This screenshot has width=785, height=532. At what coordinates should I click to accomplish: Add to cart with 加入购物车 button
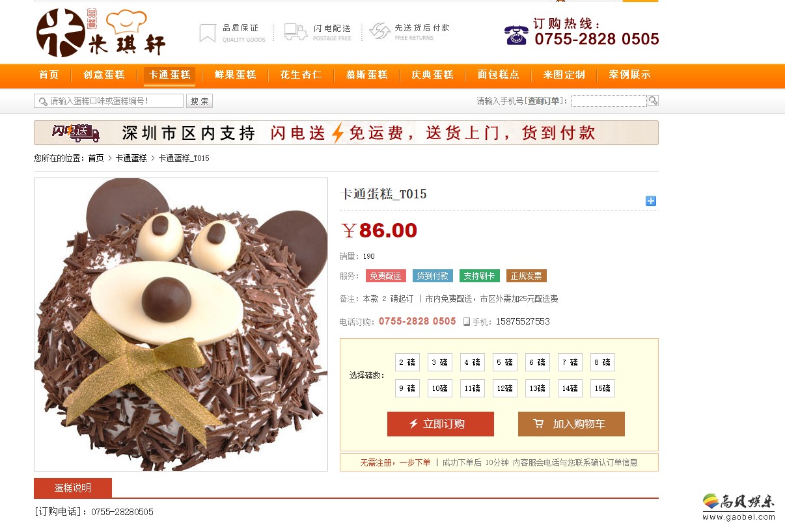(572, 424)
